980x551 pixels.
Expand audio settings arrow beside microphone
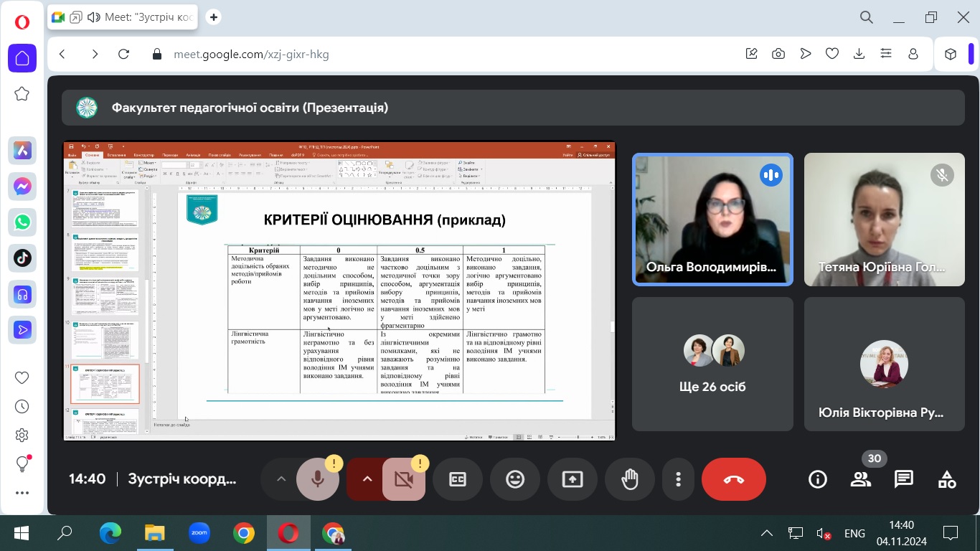pos(281,479)
